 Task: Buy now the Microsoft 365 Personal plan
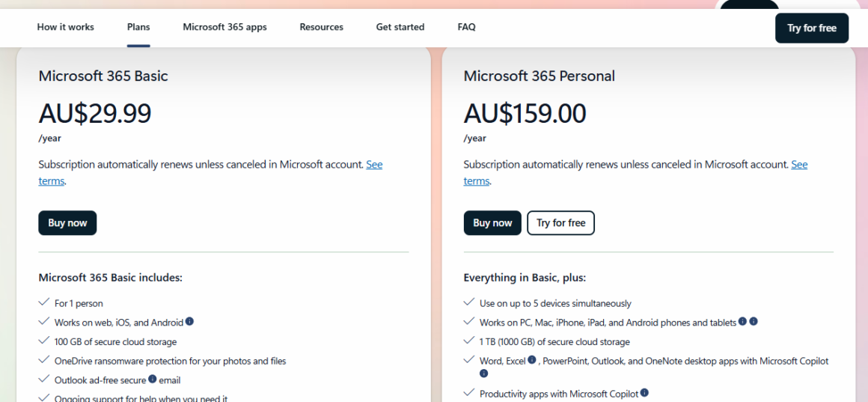[492, 223]
